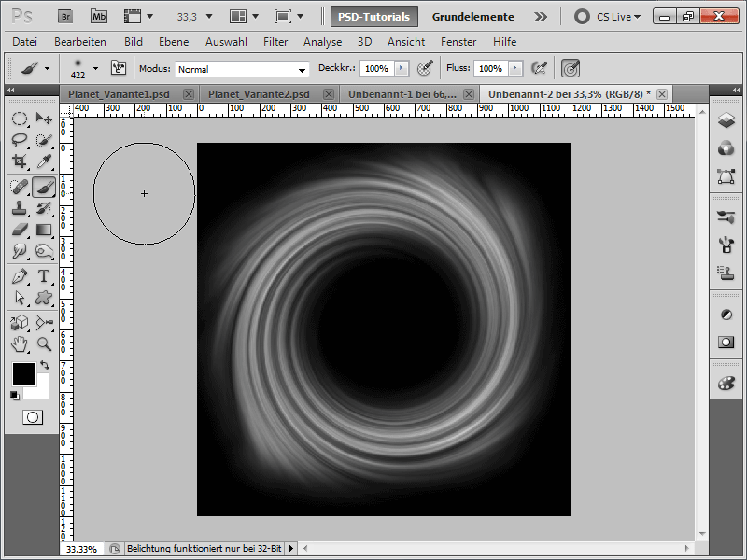Select the Brush tool in toolbox
This screenshot has height=560, width=747.
click(x=44, y=188)
